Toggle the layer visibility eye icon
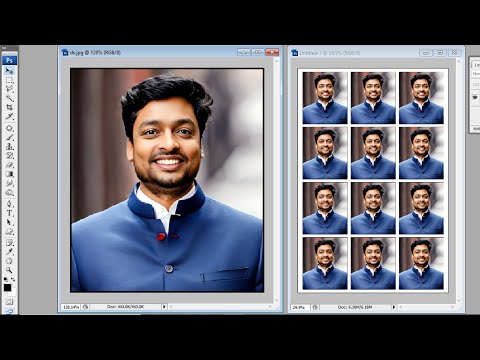This screenshot has width=480, height=360. tap(475, 97)
